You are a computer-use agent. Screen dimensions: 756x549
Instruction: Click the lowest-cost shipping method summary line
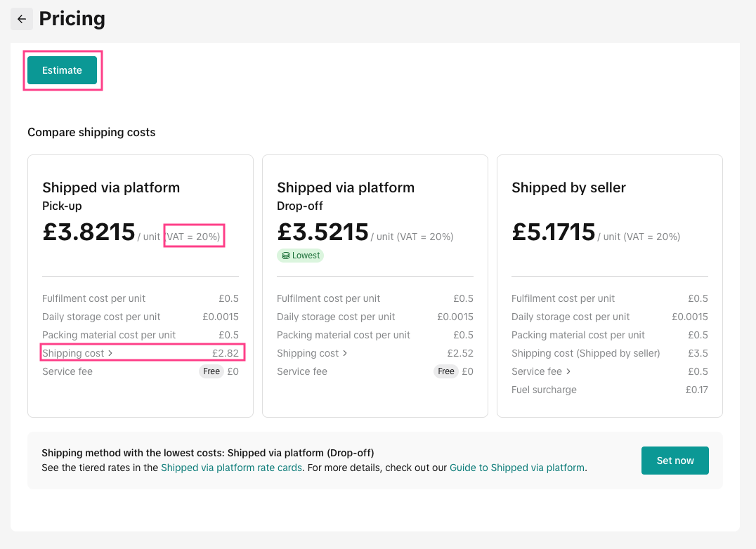[208, 453]
